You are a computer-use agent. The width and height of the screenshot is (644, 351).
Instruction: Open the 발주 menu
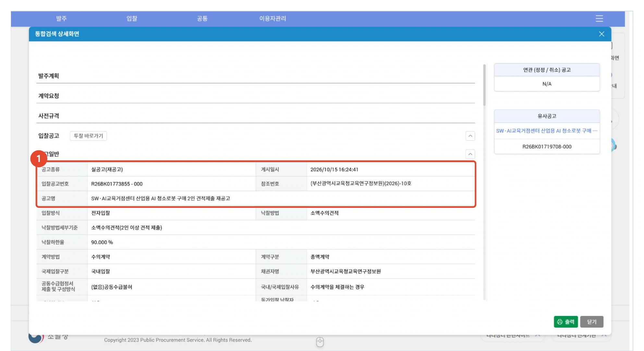(61, 19)
